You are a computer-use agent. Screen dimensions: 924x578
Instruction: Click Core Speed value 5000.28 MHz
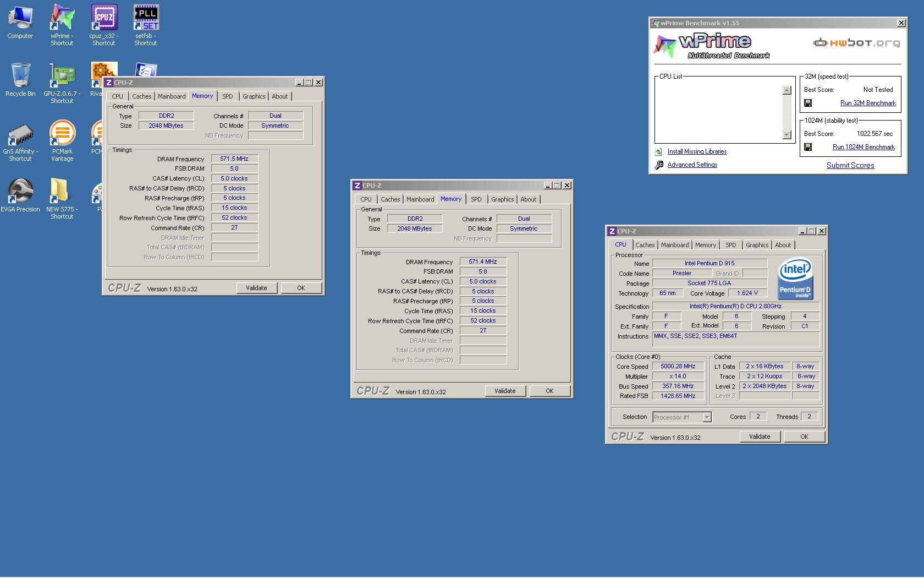coord(678,366)
